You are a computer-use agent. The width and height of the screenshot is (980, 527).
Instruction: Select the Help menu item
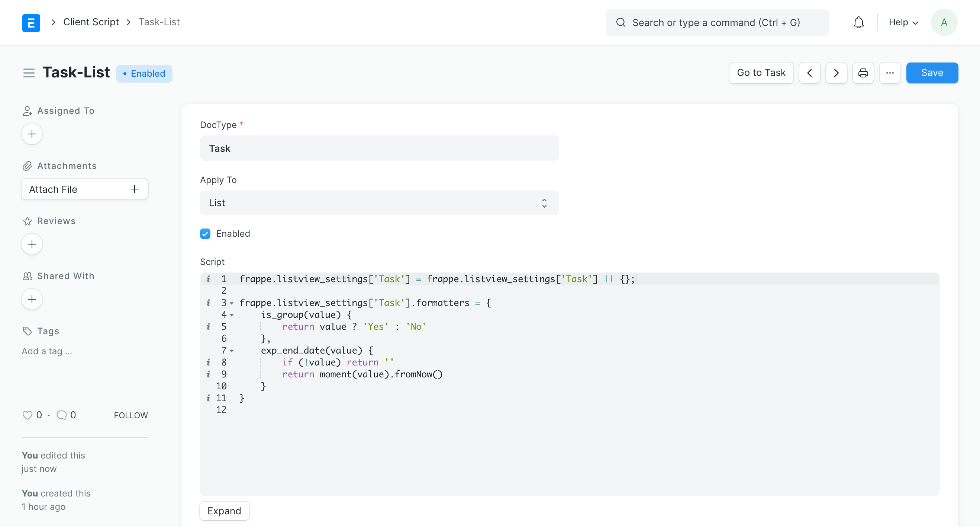pyautogui.click(x=903, y=22)
